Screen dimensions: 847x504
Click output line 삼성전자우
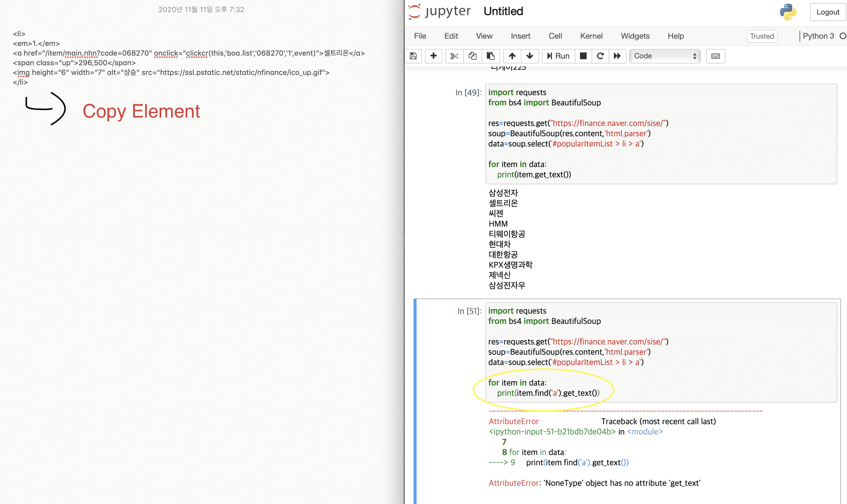pyautogui.click(x=507, y=285)
